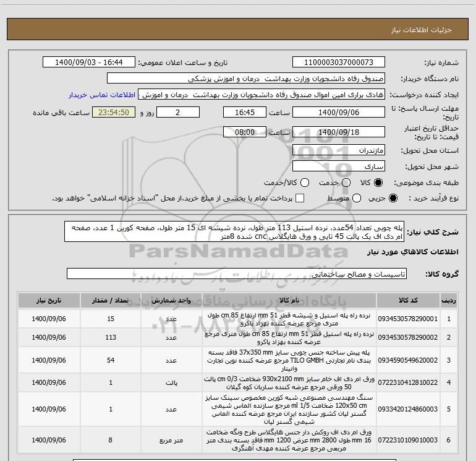Click the product name in row 3 (TILO GMBH)
This screenshot has height=461, width=476.
289,360
